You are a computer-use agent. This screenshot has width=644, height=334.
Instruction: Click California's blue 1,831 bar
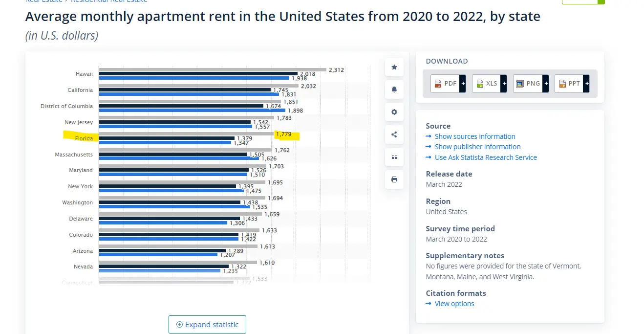point(189,94)
